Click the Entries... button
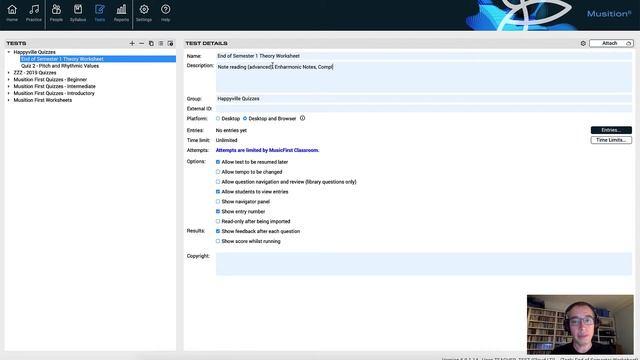Viewport: 640px width, 360px height. point(611,130)
